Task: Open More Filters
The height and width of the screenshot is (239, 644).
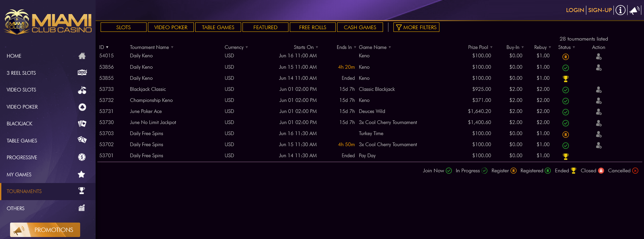Action: point(416,27)
